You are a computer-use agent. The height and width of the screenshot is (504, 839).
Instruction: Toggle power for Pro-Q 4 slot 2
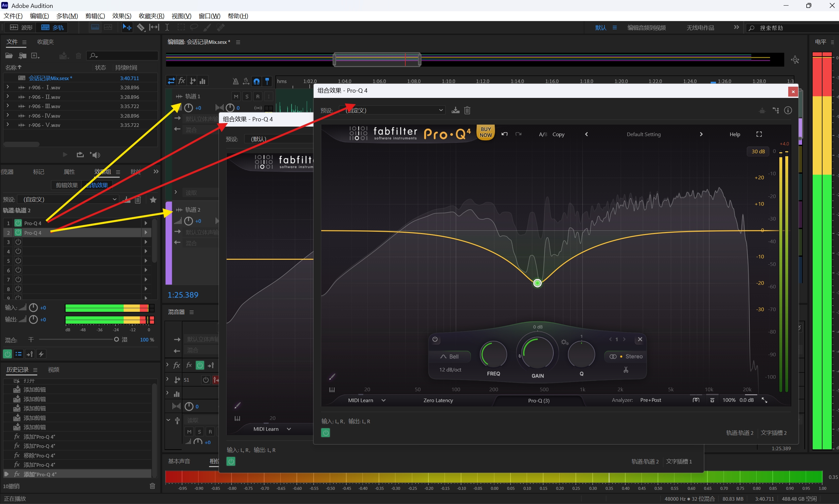click(x=18, y=233)
